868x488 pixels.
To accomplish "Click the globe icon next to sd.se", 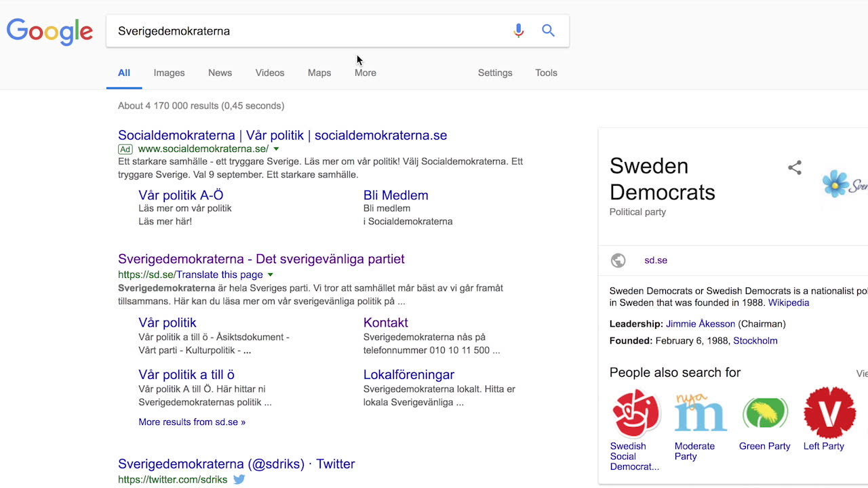I will (x=618, y=260).
